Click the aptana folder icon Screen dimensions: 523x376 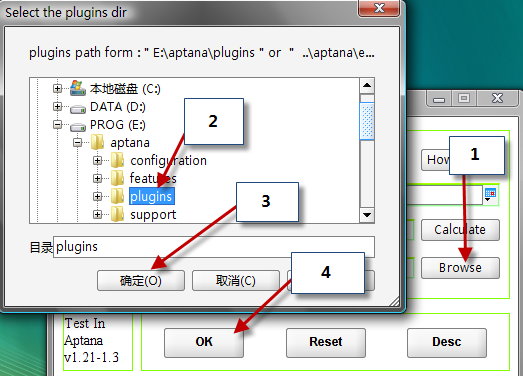pos(97,142)
